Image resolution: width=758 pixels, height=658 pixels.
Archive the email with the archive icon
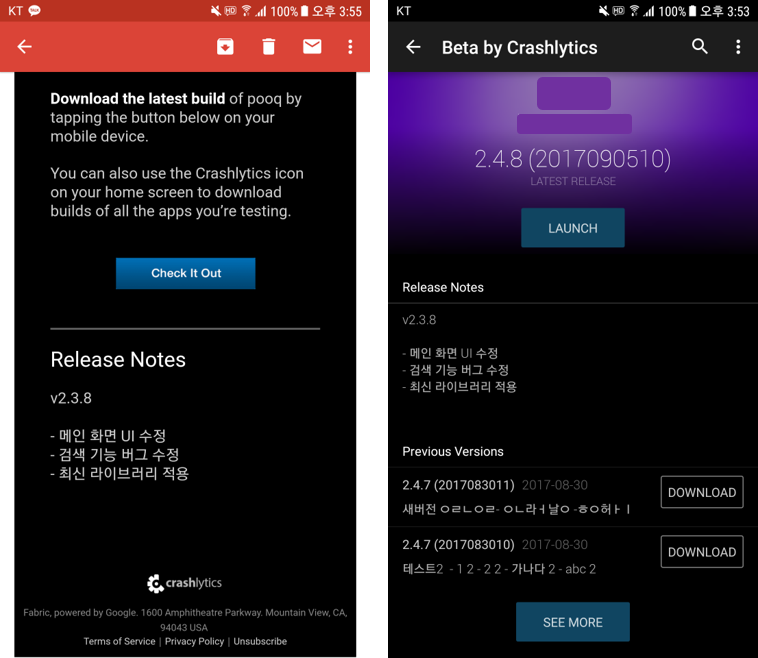[225, 46]
